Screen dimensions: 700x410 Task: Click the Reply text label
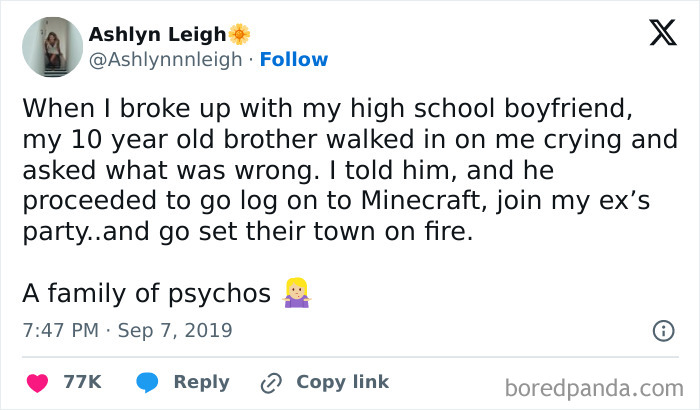click(x=201, y=382)
